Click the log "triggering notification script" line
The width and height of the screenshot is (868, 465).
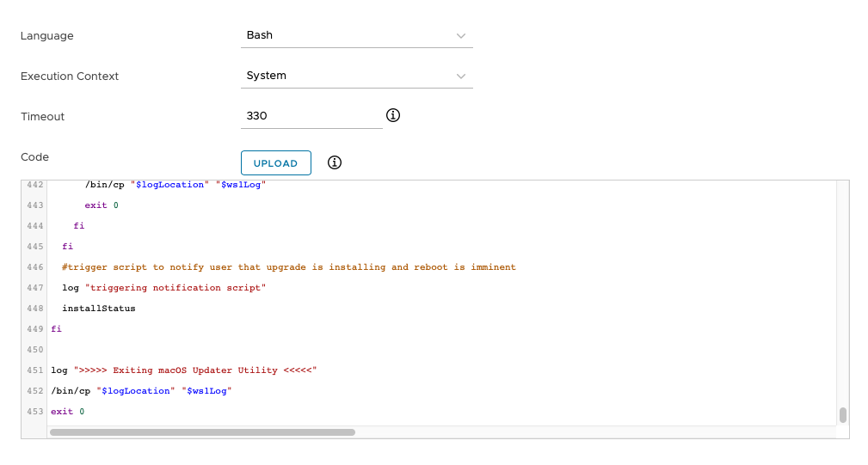[163, 288]
